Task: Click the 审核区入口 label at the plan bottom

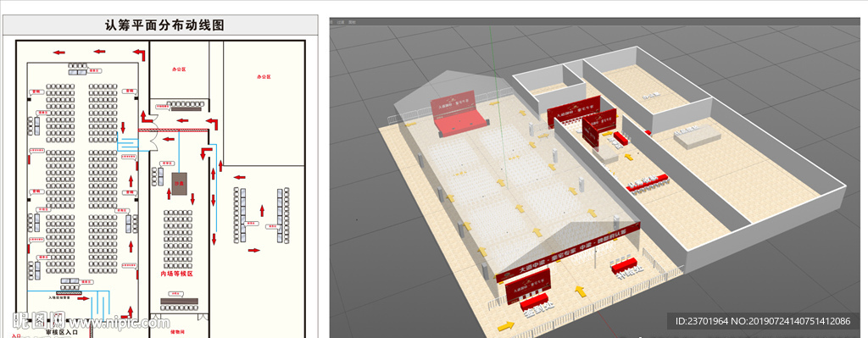Action: pos(61,332)
